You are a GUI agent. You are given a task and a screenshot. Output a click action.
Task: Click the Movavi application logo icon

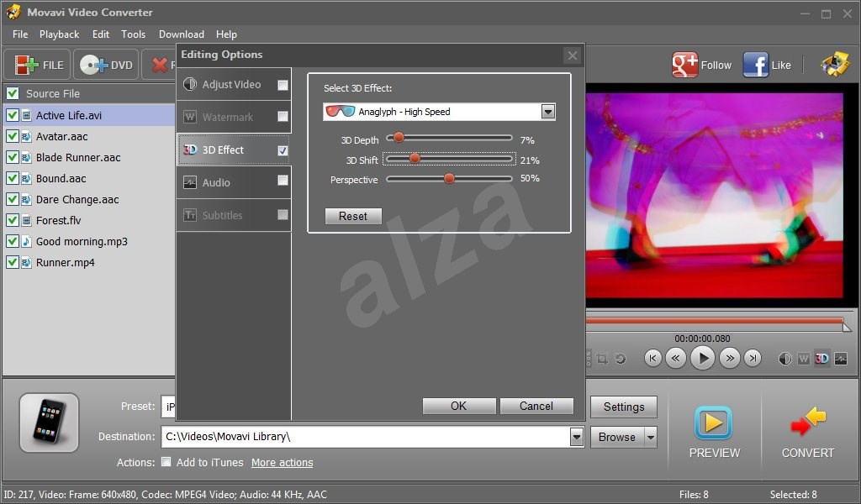[x=13, y=12]
